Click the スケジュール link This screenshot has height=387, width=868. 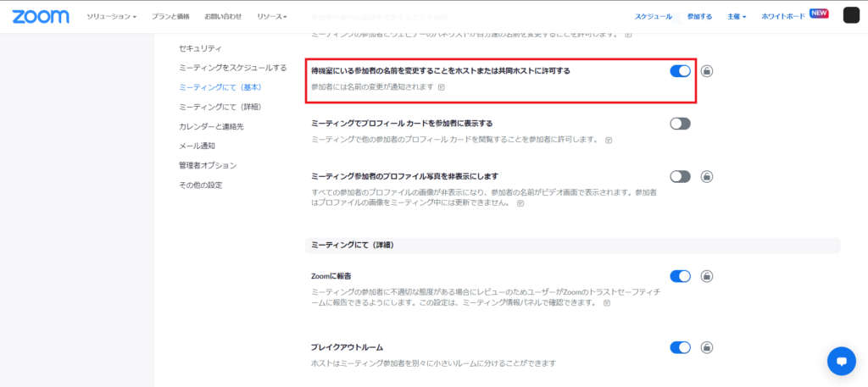click(x=654, y=16)
